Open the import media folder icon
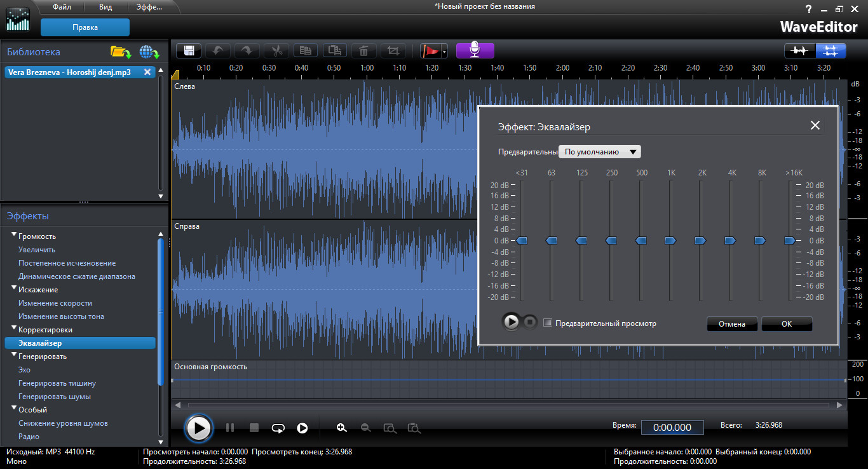The image size is (868, 469). (120, 52)
